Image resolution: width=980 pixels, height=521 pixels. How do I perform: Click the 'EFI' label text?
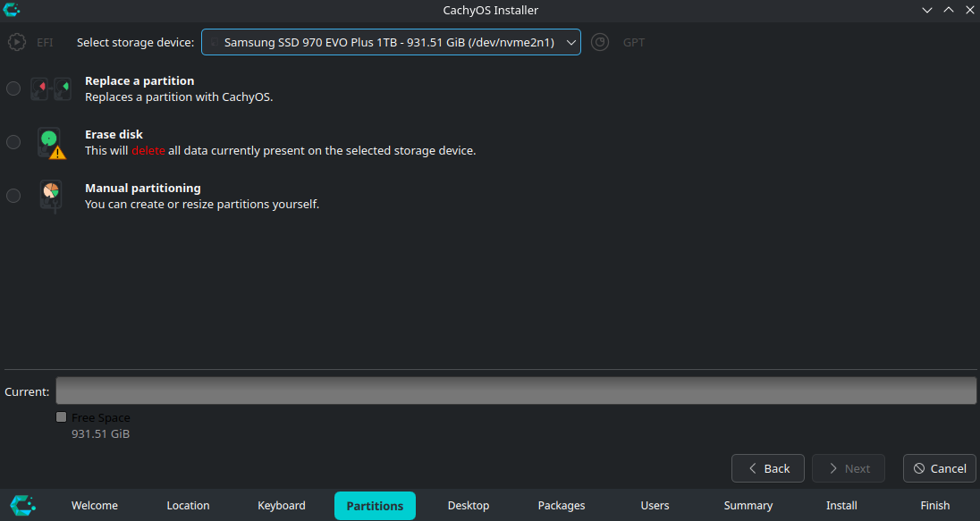tap(45, 43)
